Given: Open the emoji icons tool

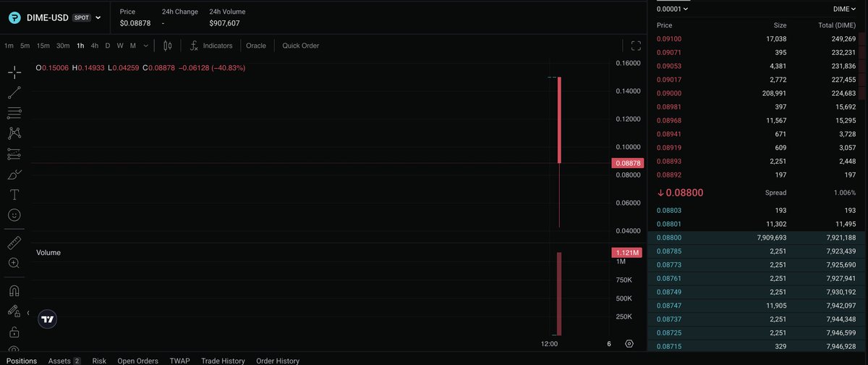Looking at the screenshot, I should 14,215.
